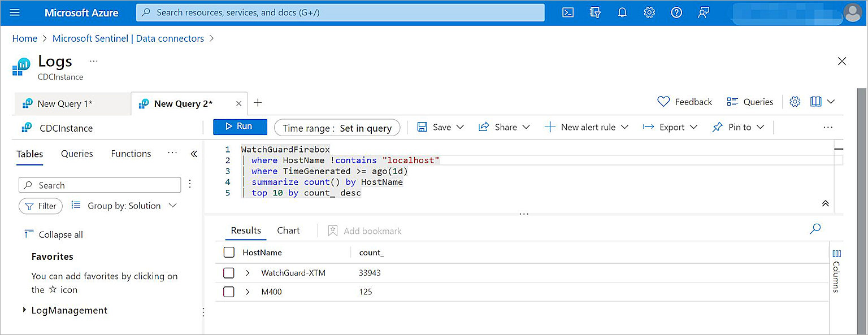Open the portal settings gear in top bar
Image resolution: width=868 pixels, height=335 pixels.
649,12
